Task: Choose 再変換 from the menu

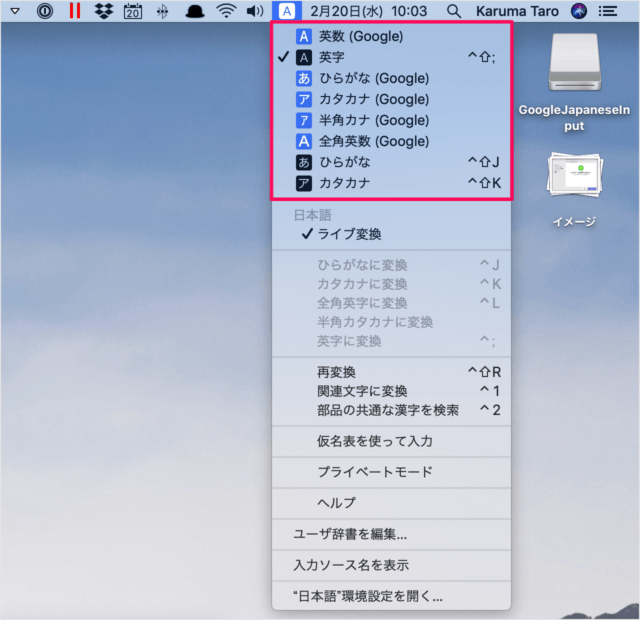Action: [339, 372]
